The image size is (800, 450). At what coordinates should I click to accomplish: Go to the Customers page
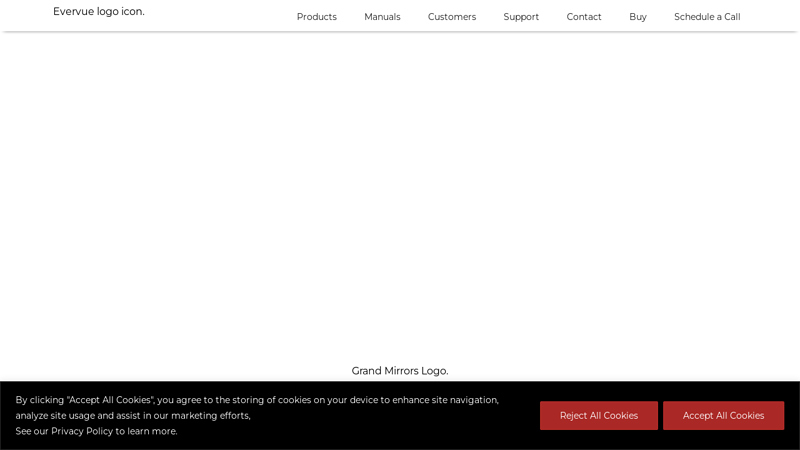pos(452,17)
